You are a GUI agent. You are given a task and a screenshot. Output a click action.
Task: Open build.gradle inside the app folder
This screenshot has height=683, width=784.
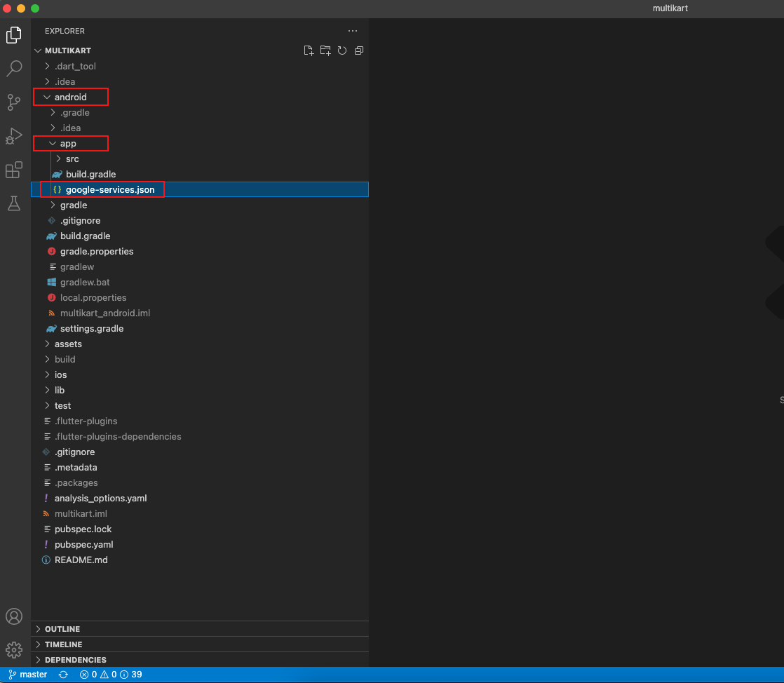pos(200,174)
